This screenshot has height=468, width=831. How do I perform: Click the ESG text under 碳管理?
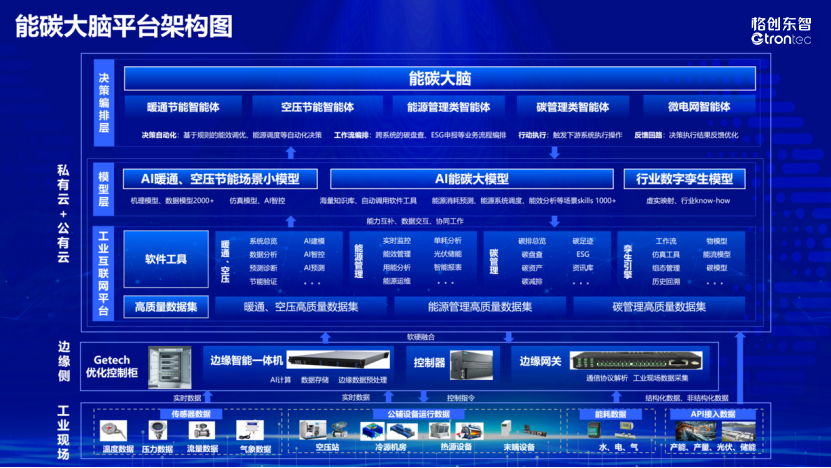point(583,254)
